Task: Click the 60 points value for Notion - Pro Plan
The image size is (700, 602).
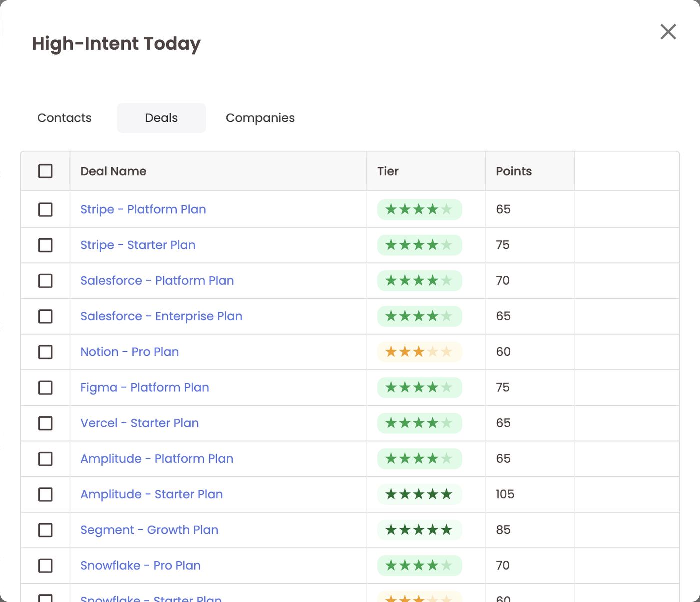Action: pos(503,352)
